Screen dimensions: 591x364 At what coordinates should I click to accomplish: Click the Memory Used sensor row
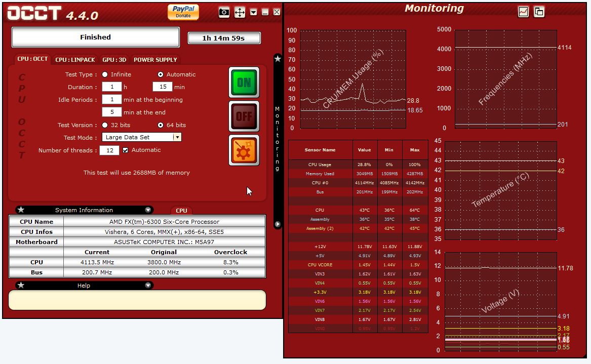coord(358,174)
